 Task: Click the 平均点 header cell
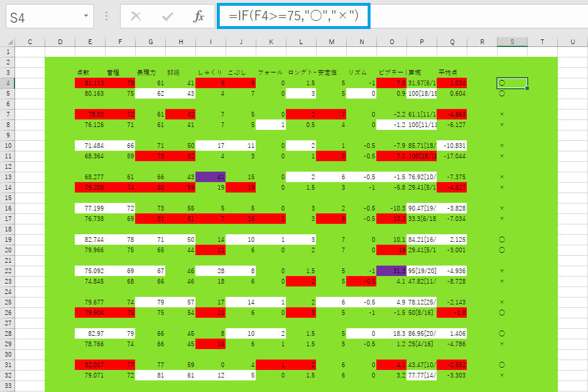(x=452, y=72)
